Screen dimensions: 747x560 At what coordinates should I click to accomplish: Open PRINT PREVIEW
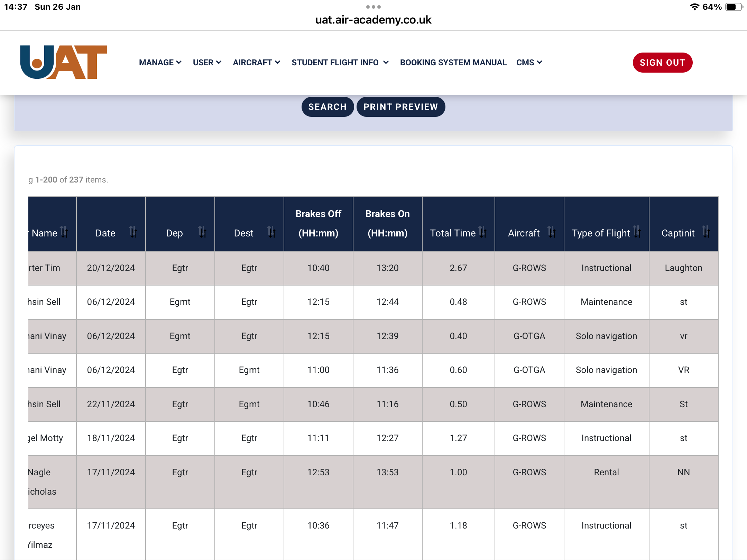pyautogui.click(x=400, y=107)
